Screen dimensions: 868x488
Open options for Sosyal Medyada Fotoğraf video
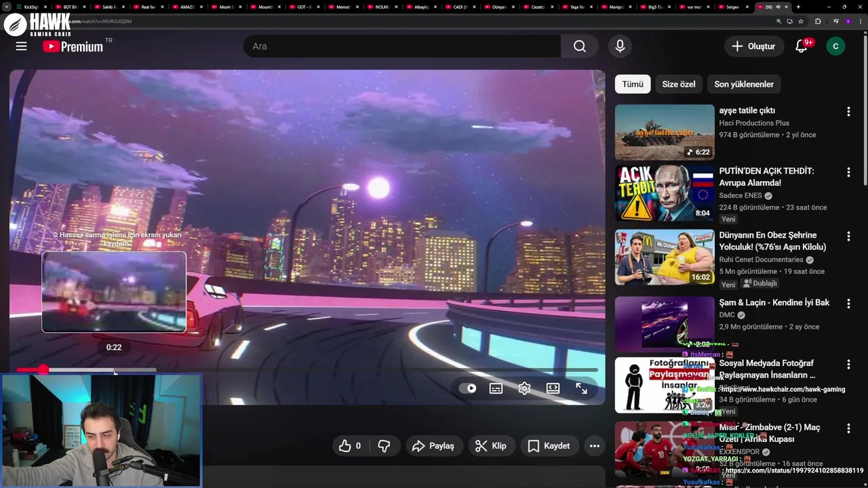click(x=848, y=364)
